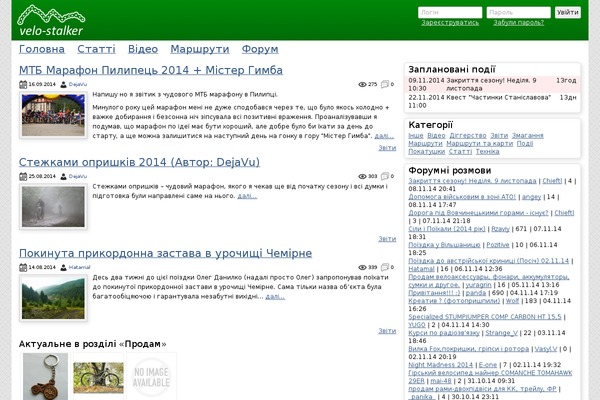Image resolution: width=600 pixels, height=400 pixels.
Task: Click Звіти tag under MTB Marathon article
Action: pos(387,148)
